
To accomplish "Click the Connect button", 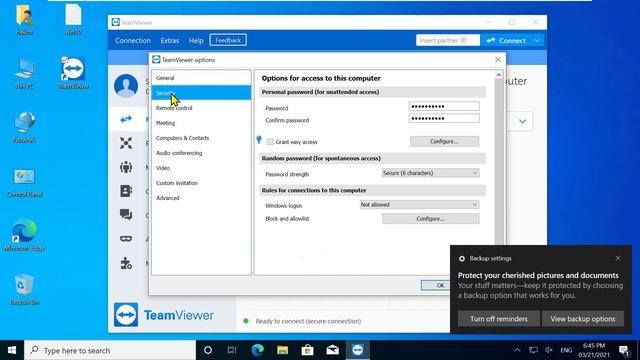I will [x=507, y=40].
